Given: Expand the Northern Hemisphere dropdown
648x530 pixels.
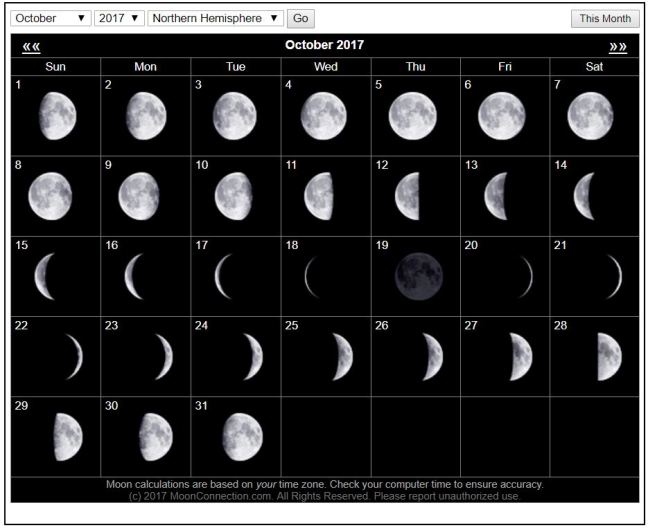Looking at the screenshot, I should tap(214, 18).
